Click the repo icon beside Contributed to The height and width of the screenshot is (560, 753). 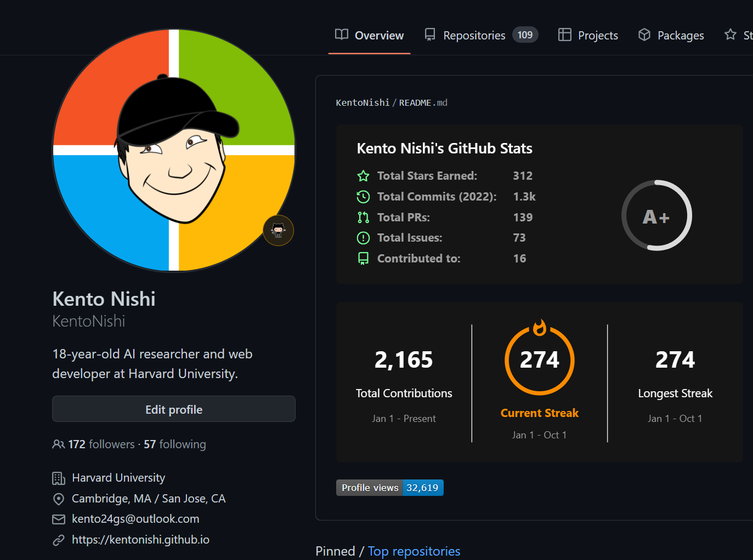coord(363,258)
